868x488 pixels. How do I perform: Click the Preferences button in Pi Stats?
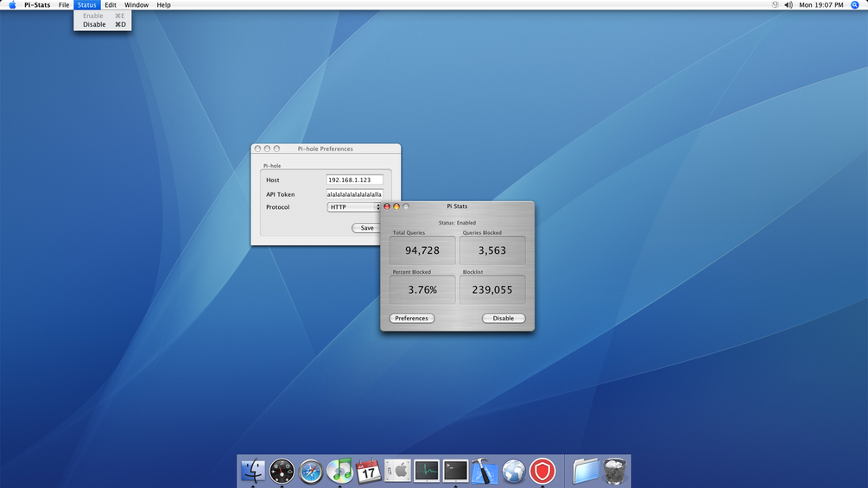point(411,318)
